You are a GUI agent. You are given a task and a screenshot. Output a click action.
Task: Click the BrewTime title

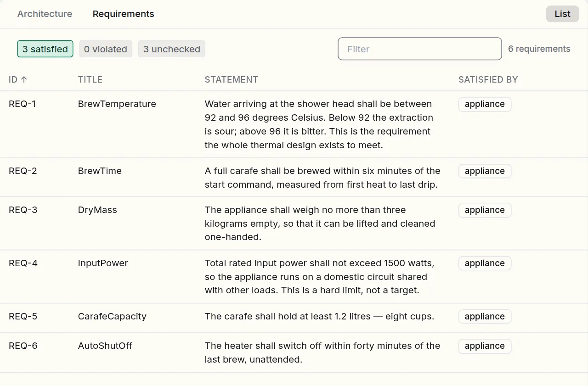click(100, 171)
